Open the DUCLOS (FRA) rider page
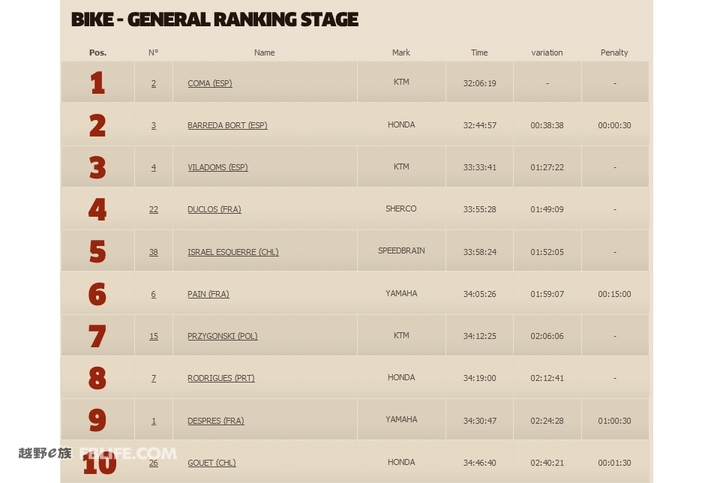The height and width of the screenshot is (483, 720). pos(214,209)
